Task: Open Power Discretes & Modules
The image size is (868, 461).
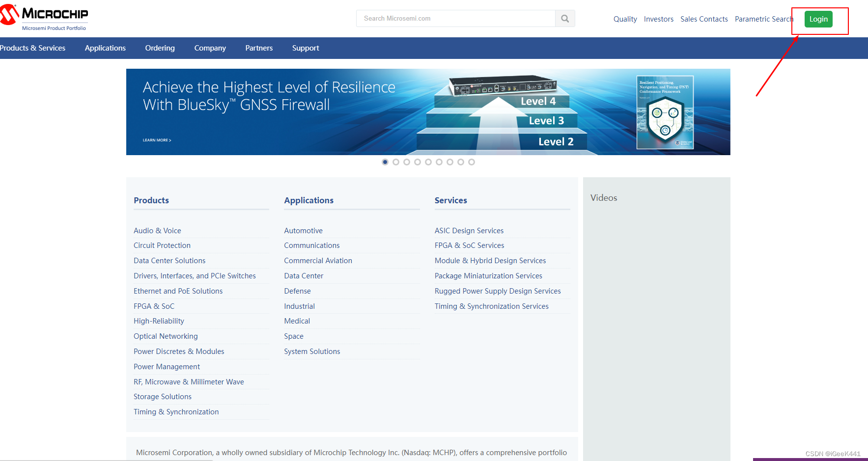Action: 179,352
